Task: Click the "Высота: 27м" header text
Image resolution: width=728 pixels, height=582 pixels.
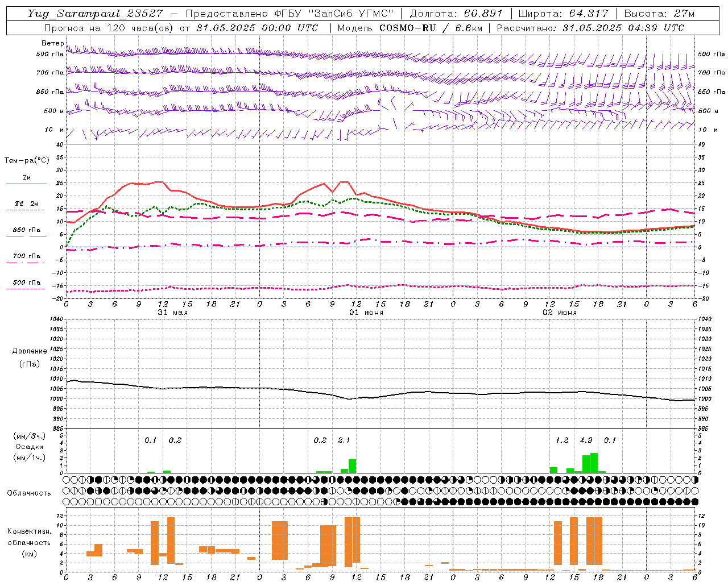Action: click(659, 14)
